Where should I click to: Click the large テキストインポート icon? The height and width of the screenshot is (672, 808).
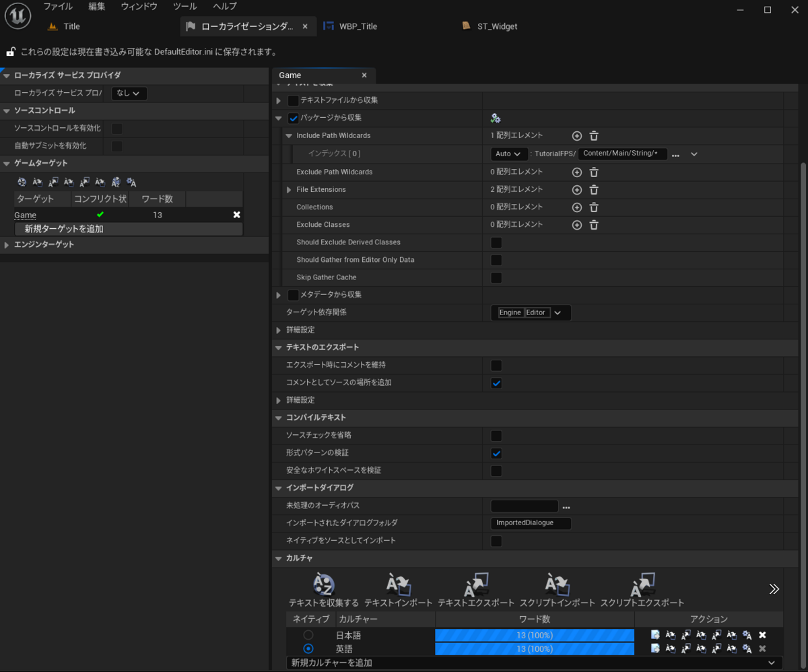[x=399, y=585]
